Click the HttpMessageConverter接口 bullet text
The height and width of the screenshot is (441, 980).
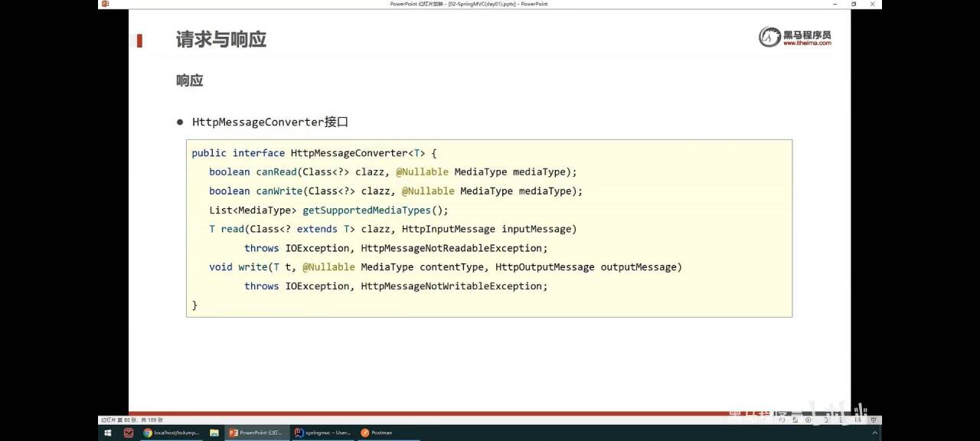270,122
